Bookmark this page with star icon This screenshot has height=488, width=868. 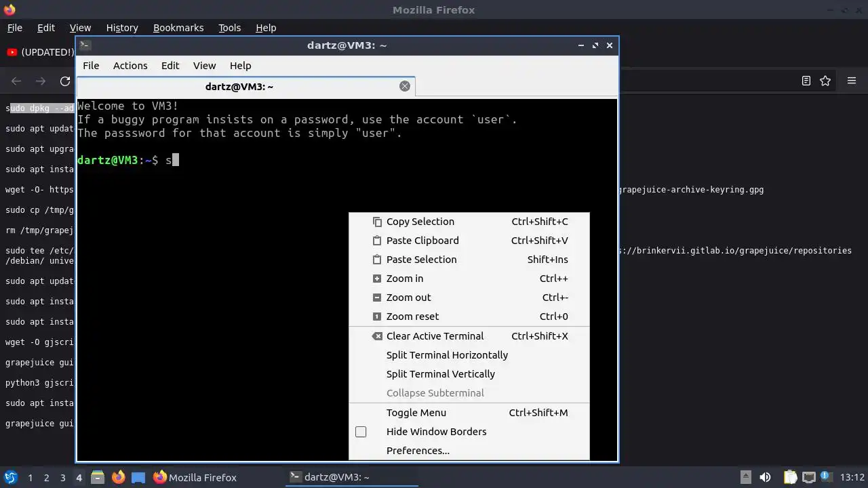pyautogui.click(x=825, y=81)
